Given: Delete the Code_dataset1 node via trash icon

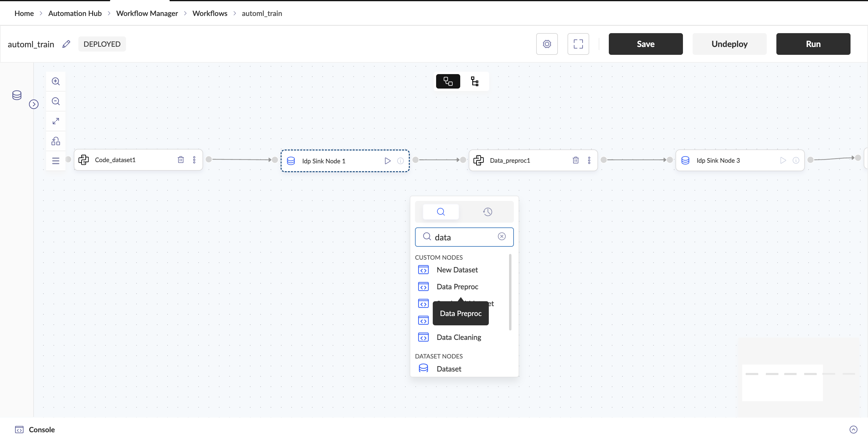Looking at the screenshot, I should coord(181,160).
